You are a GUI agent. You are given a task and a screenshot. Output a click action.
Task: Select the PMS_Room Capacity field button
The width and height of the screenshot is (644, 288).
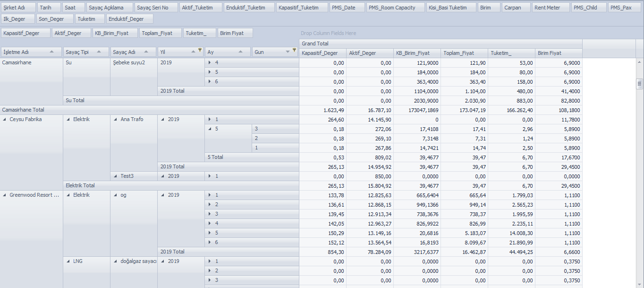[396, 8]
